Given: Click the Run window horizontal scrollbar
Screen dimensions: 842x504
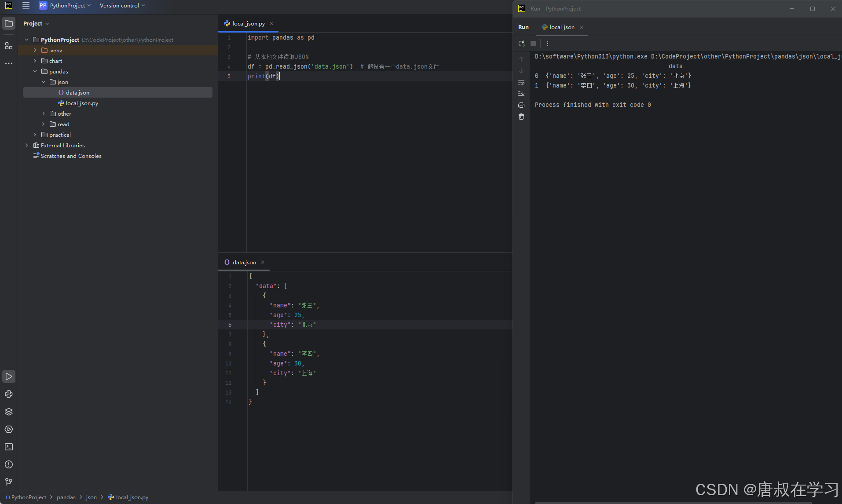Looking at the screenshot, I should coord(673,502).
